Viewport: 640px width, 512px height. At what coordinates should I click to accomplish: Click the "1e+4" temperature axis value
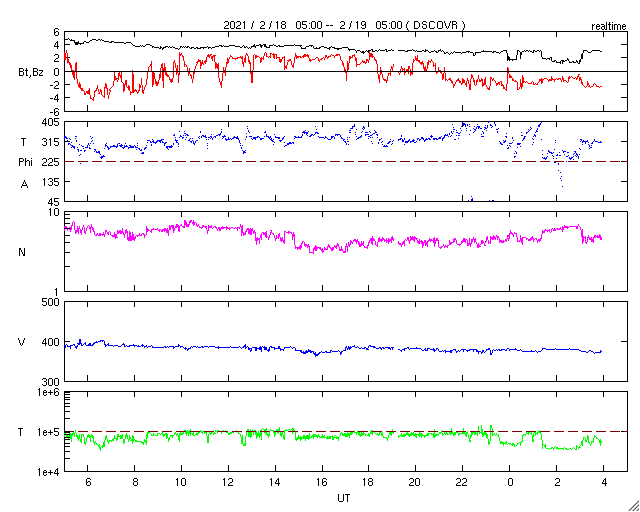click(48, 472)
